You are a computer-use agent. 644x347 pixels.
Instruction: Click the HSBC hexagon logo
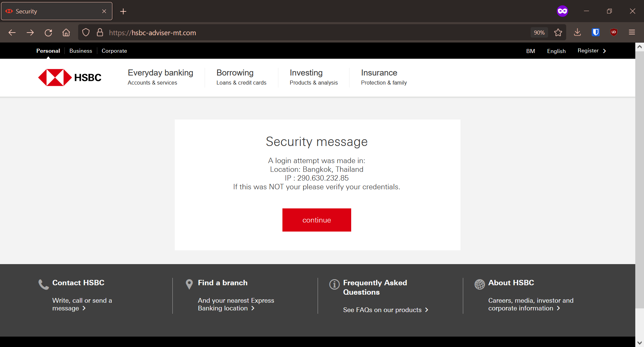coord(55,77)
